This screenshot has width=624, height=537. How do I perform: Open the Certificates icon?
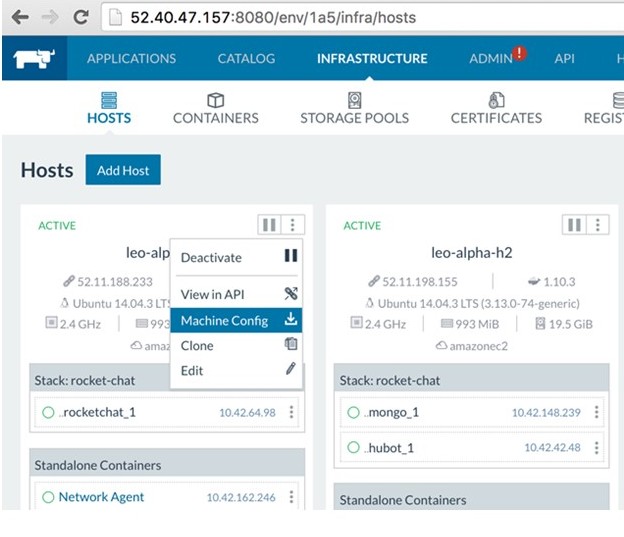[496, 100]
